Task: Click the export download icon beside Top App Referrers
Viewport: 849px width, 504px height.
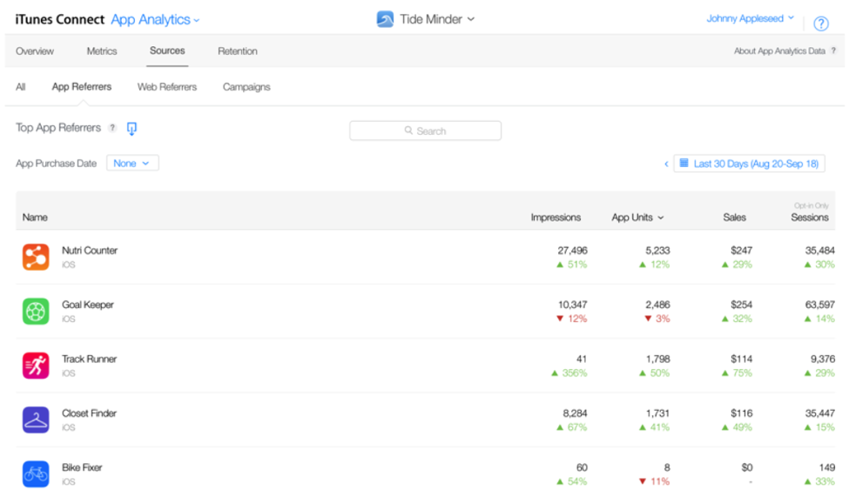Action: tap(131, 128)
